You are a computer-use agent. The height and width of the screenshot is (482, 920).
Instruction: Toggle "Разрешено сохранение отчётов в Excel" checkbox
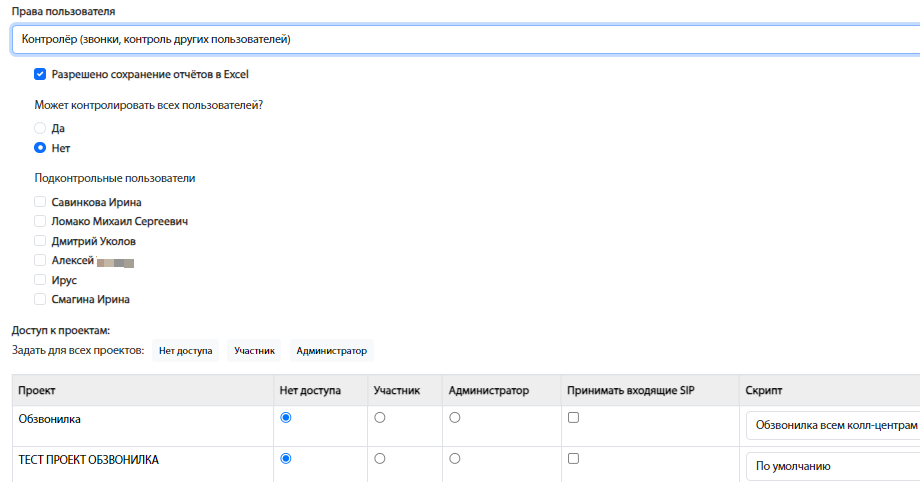[x=40, y=74]
